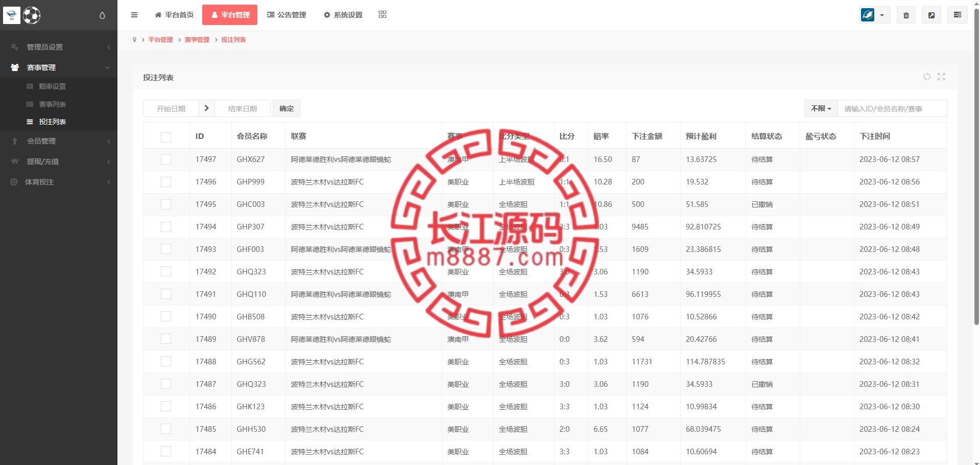Open the right-side panel list icon
Image resolution: width=980 pixels, height=465 pixels.
pos(958,15)
